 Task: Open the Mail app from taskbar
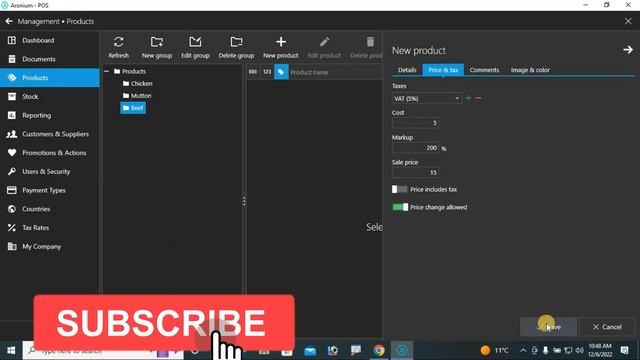click(x=310, y=350)
